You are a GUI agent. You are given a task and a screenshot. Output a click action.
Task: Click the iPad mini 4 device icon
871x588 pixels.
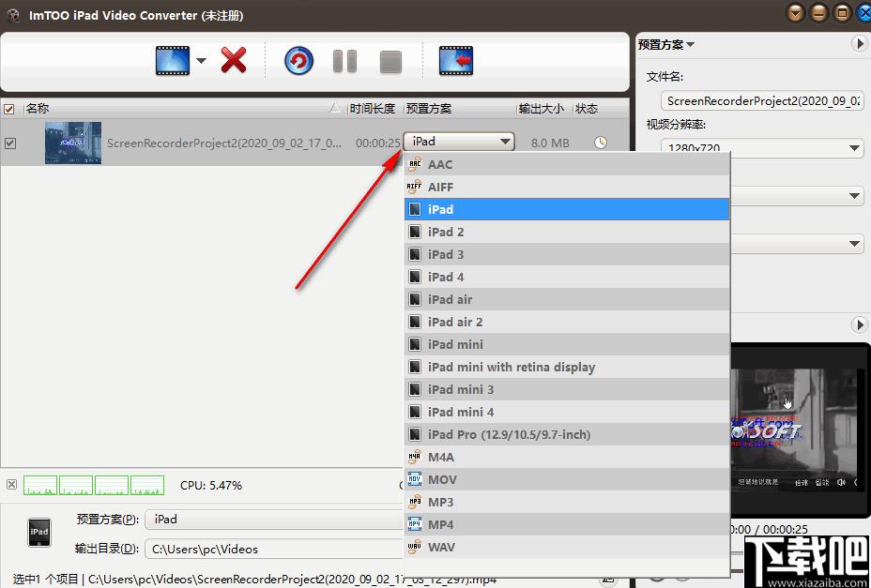(x=415, y=412)
